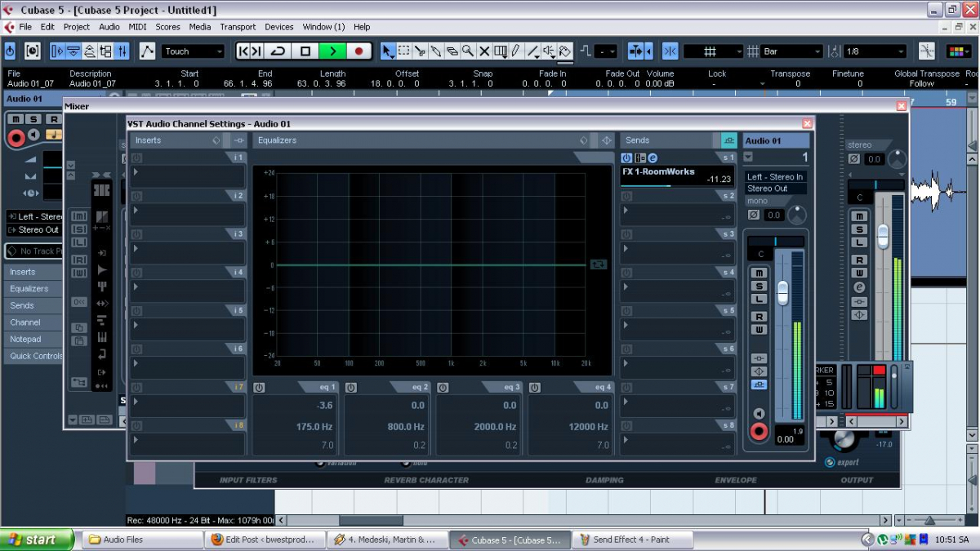The height and width of the screenshot is (551, 980).
Task: Click the Audio 01 channel volume fader
Action: (782, 291)
